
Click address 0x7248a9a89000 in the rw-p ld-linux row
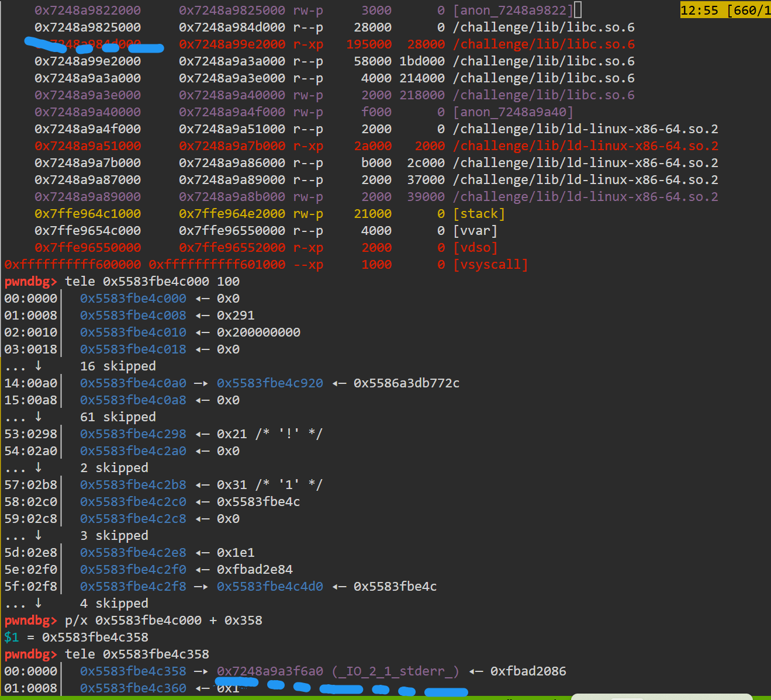pos(88,197)
